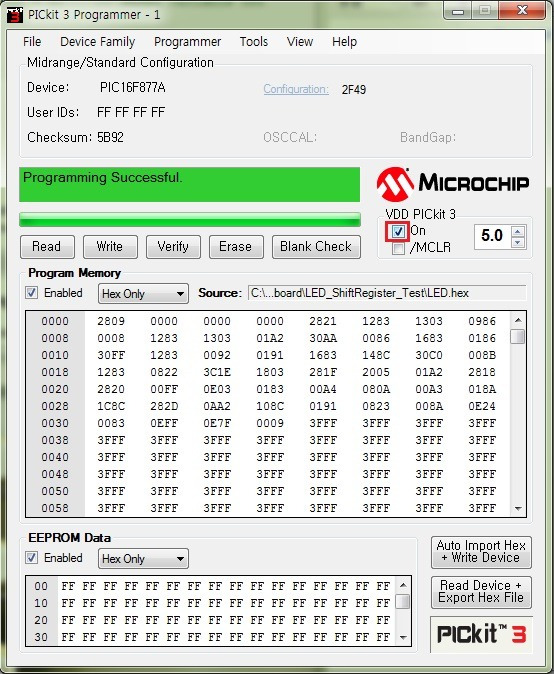Click program memory address 0010

tap(55, 355)
